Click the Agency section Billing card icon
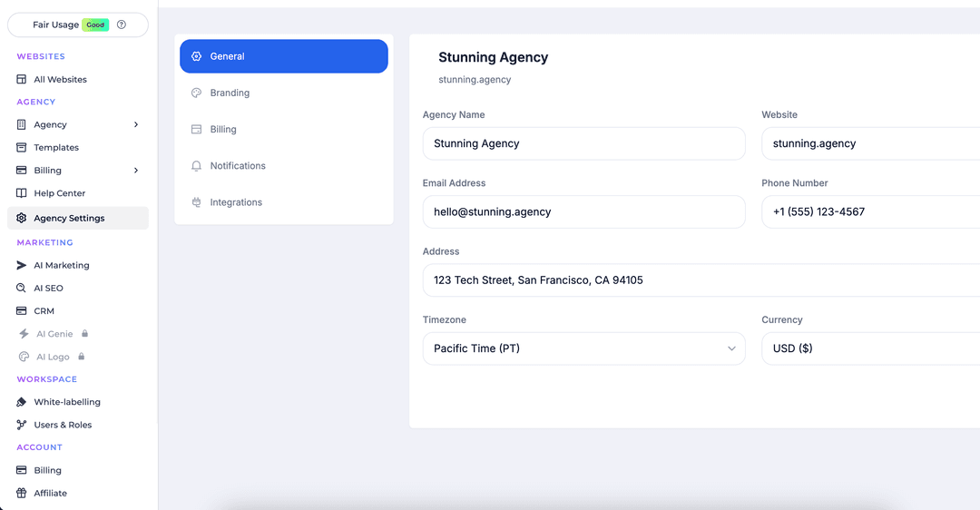The height and width of the screenshot is (510, 980). click(x=21, y=170)
